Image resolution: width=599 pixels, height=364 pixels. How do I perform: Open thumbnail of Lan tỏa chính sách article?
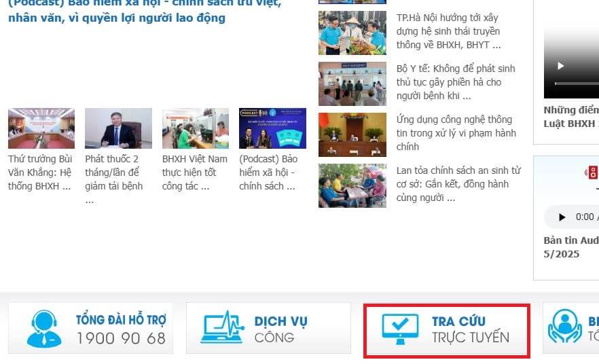point(352,185)
